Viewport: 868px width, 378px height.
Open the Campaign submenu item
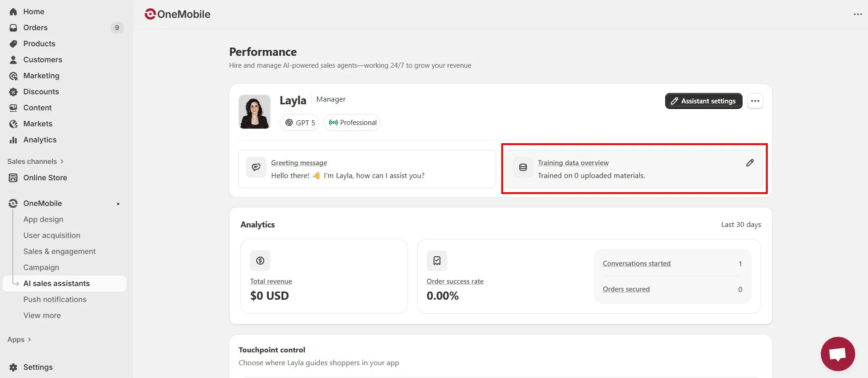click(x=41, y=268)
